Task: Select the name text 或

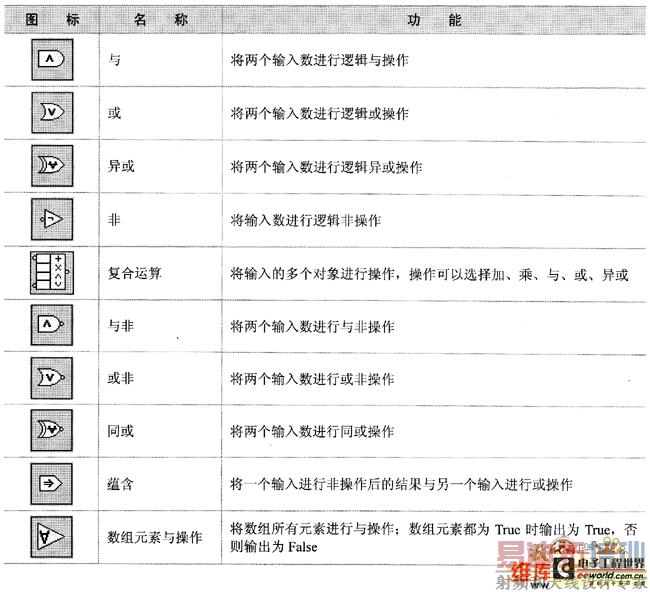Action: (114, 113)
